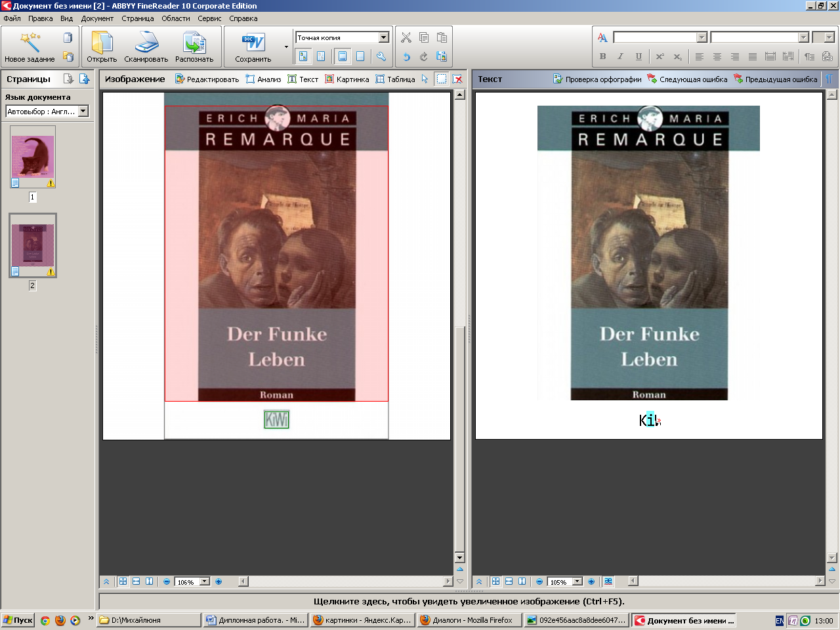The height and width of the screenshot is (630, 840).
Task: Open the 105% zoom dropdown in Text panel
Action: (577, 581)
